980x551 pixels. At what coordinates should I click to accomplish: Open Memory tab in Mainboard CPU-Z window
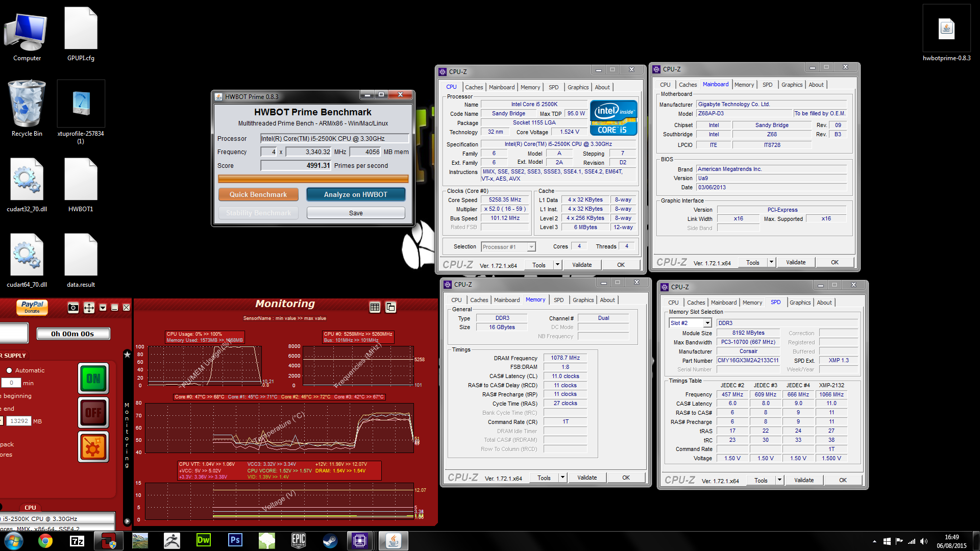[x=744, y=85]
